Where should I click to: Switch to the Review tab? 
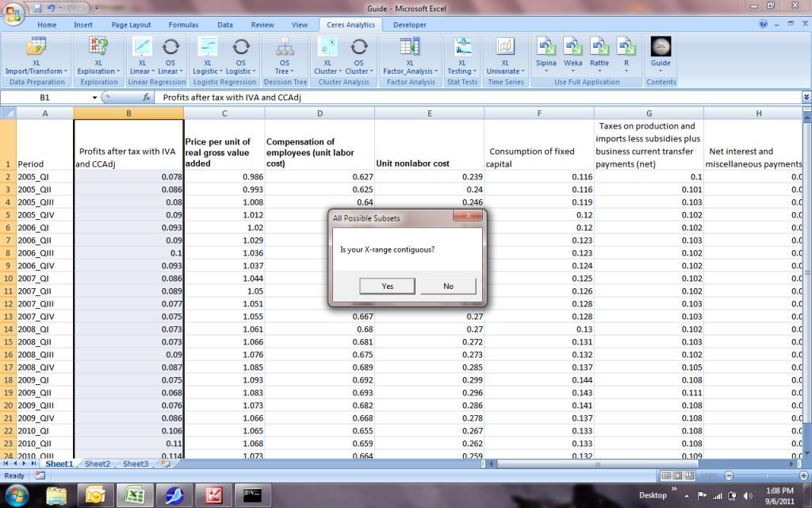pos(262,25)
